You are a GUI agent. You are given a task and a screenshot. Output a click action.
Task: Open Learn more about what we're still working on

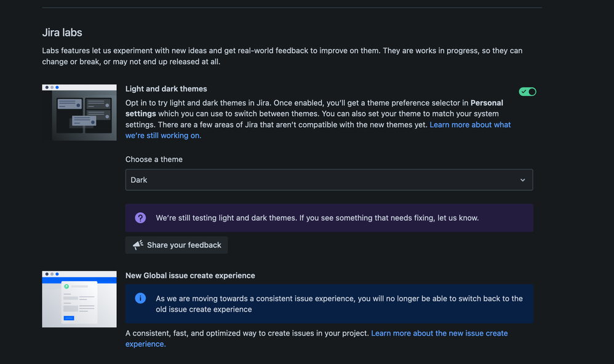470,125
